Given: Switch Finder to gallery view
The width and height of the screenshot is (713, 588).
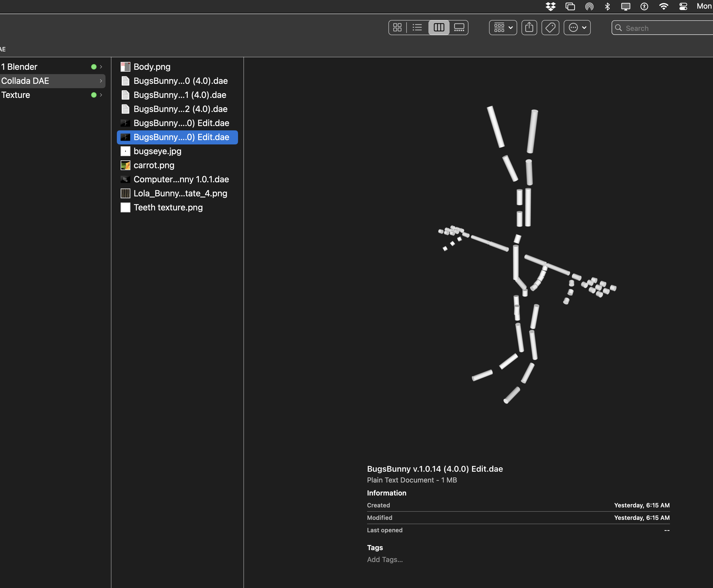Looking at the screenshot, I should point(459,27).
